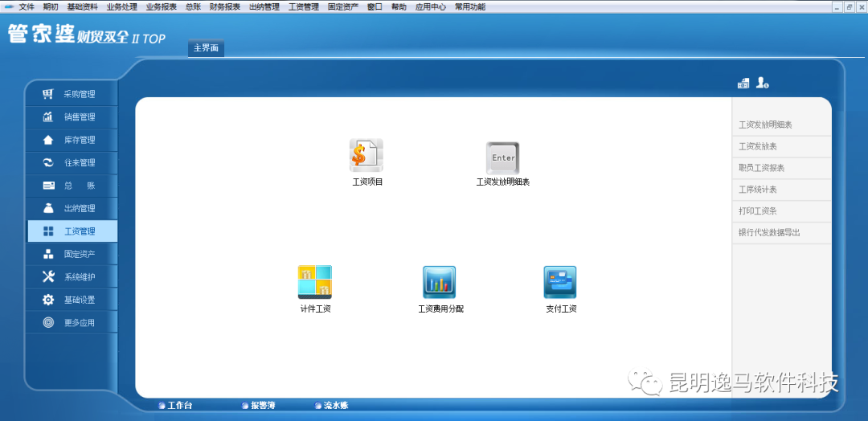868x421 pixels.
Task: Open the 工资发放表 report link
Action: [x=757, y=146]
